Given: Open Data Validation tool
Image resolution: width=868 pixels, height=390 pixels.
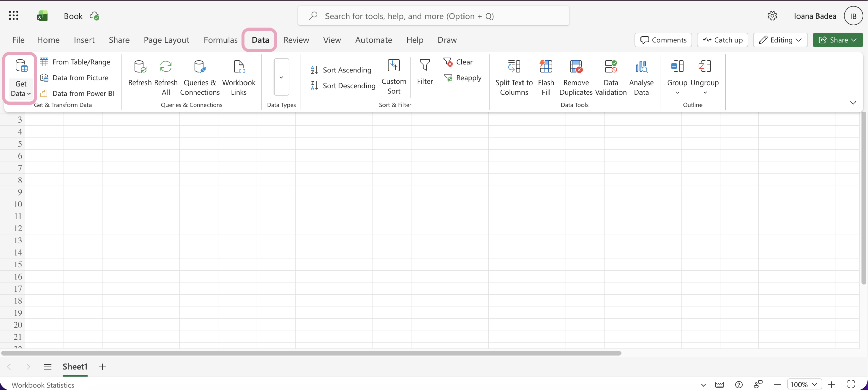Looking at the screenshot, I should click(x=611, y=67).
